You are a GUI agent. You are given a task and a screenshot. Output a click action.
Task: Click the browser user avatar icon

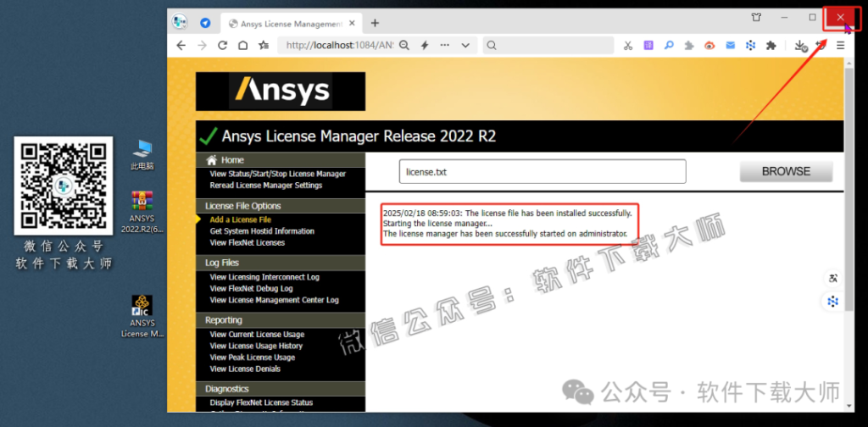(180, 21)
